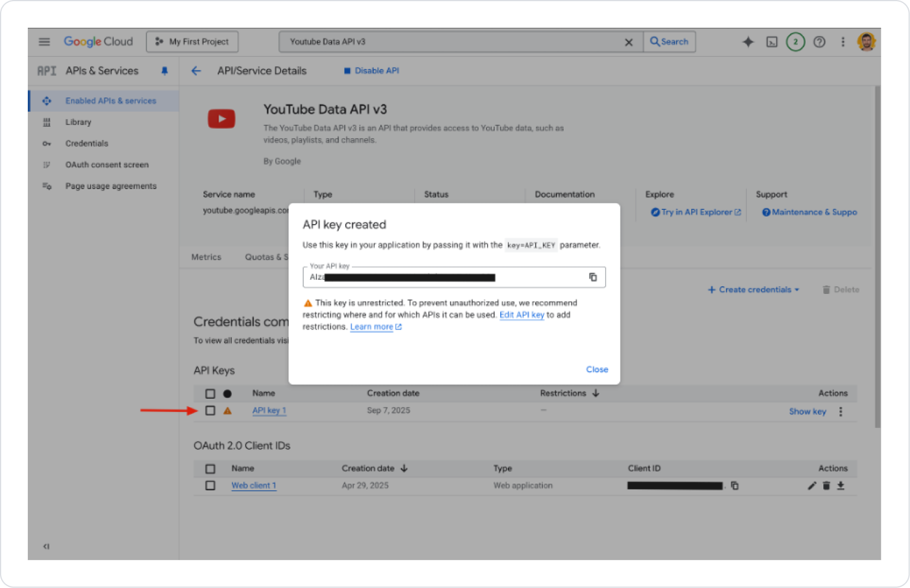Open the user account avatar
The height and width of the screenshot is (588, 910).
[x=866, y=41]
